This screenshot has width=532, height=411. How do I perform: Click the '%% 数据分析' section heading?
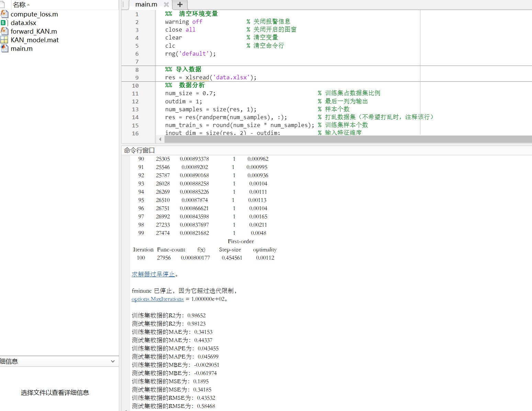185,85
